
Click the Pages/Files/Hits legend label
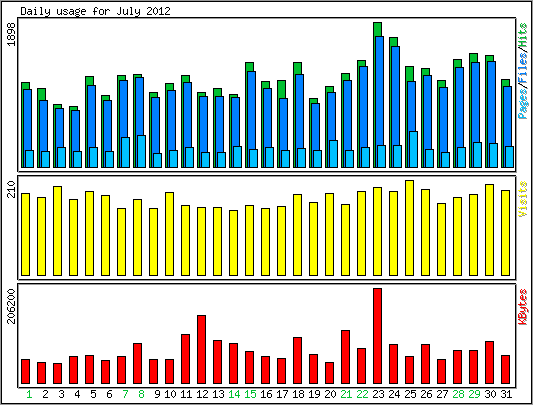[x=523, y=71]
